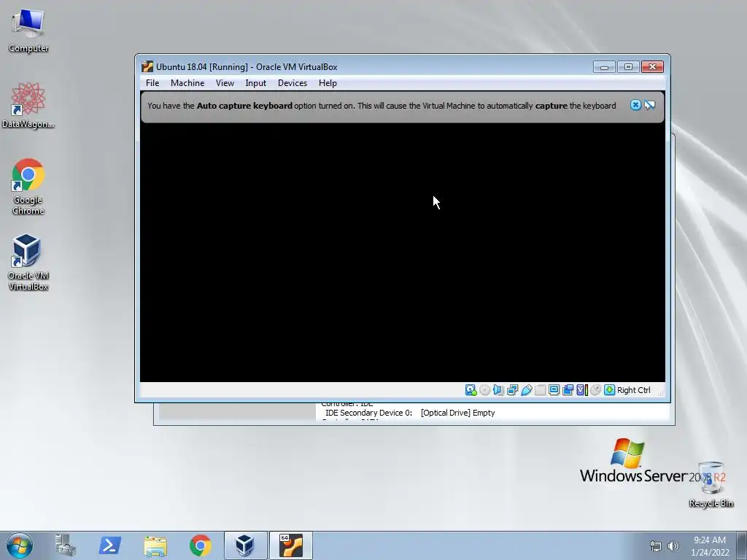The image size is (747, 560).
Task: Minimize the Ubuntu 18.04 VM window
Action: point(604,66)
